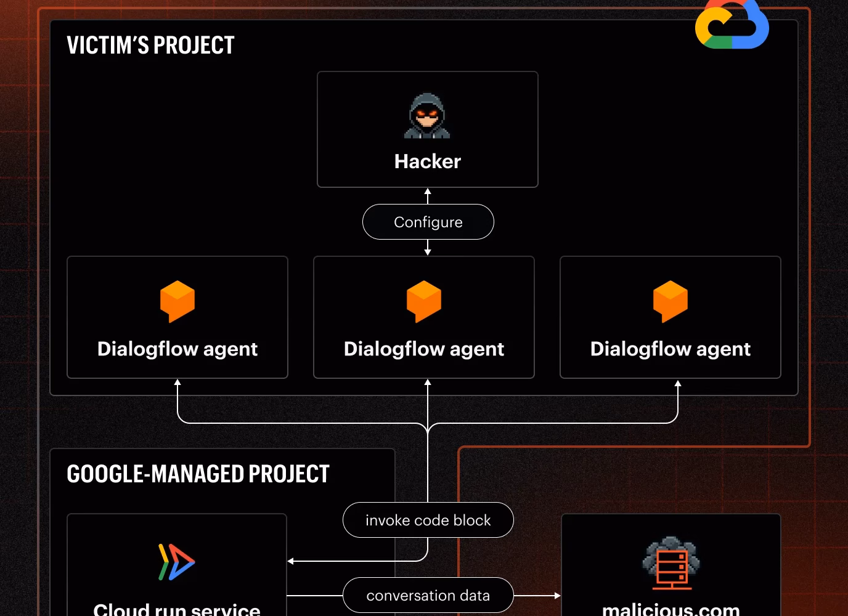Click the leftmost Dialogflow agent label

pos(177,349)
